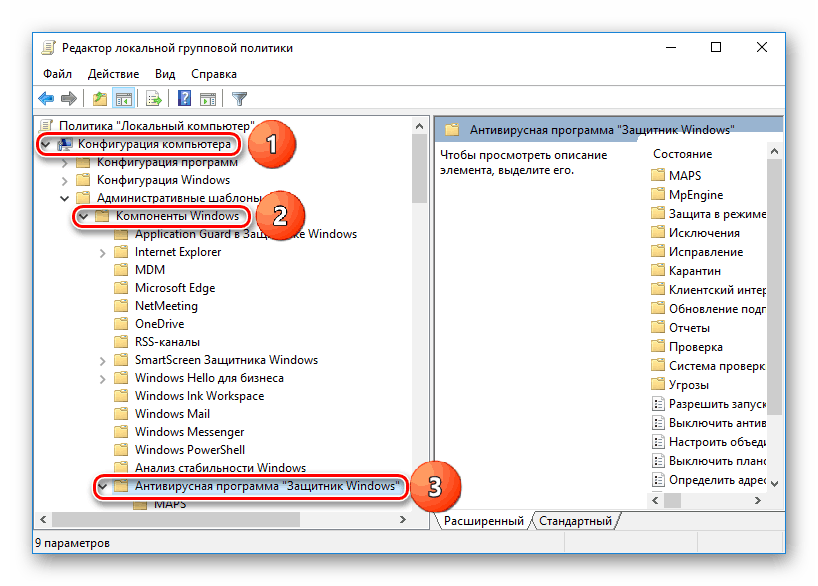Collapse the Конфигурация компьютера node
818x586 pixels.
[47, 144]
